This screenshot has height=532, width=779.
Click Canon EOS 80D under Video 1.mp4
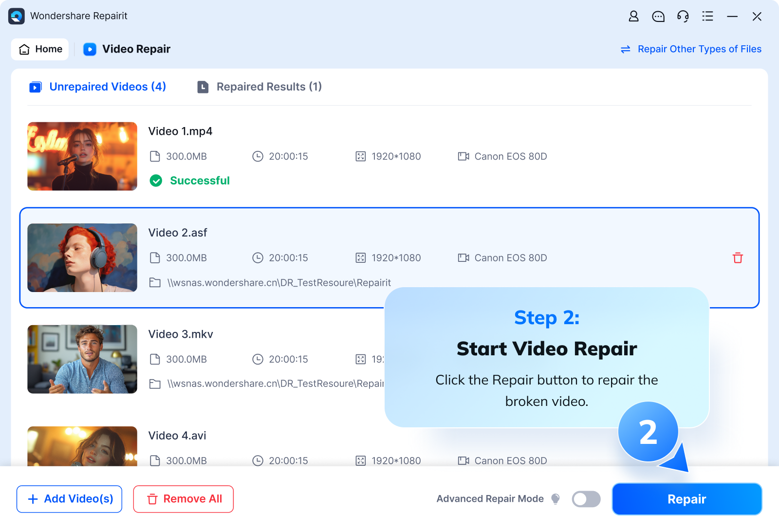(x=511, y=156)
